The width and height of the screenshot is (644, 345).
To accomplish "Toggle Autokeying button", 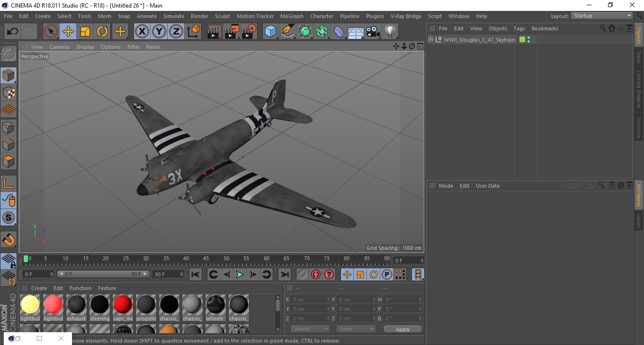I will pos(316,274).
